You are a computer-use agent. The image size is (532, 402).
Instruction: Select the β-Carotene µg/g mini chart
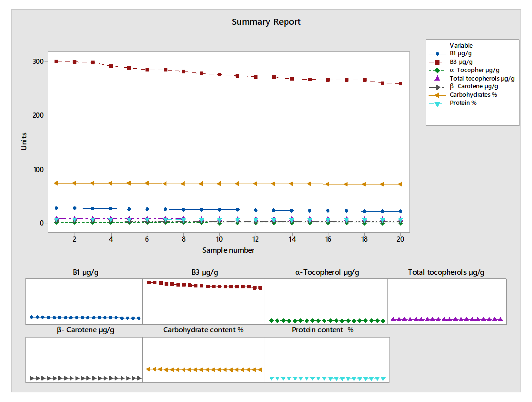[x=84, y=360]
